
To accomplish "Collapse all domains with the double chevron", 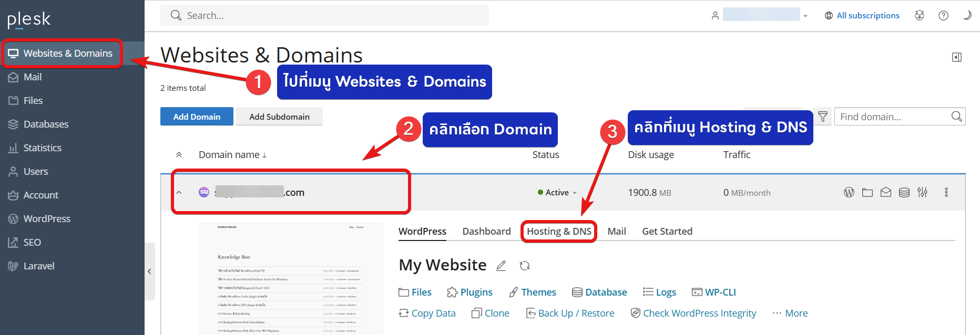I will (x=179, y=154).
